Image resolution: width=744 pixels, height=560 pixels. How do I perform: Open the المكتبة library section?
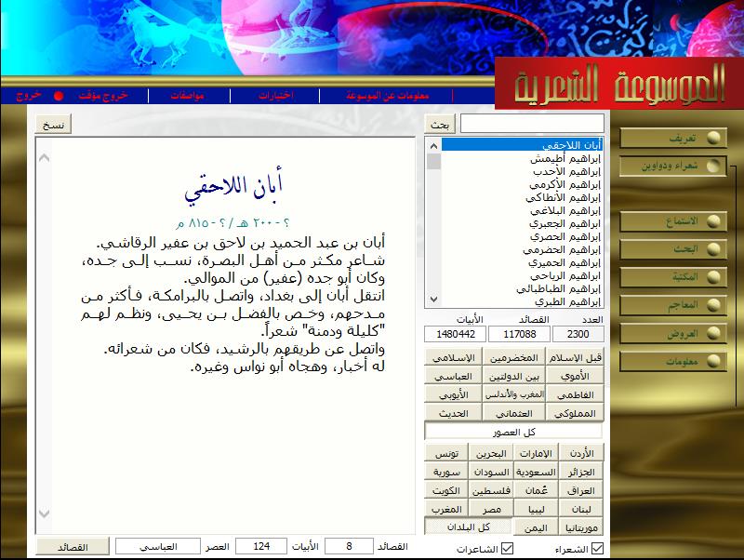(x=673, y=277)
